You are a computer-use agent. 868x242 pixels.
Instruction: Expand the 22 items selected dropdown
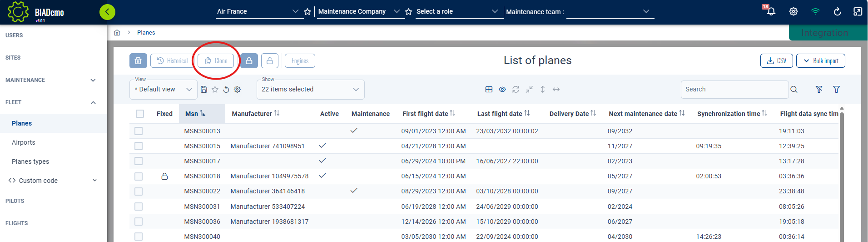(310, 90)
